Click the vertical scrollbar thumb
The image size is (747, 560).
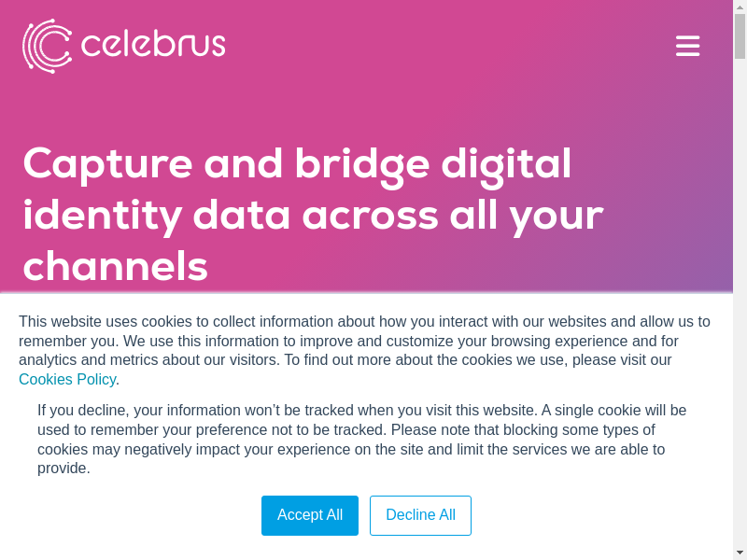[740, 35]
